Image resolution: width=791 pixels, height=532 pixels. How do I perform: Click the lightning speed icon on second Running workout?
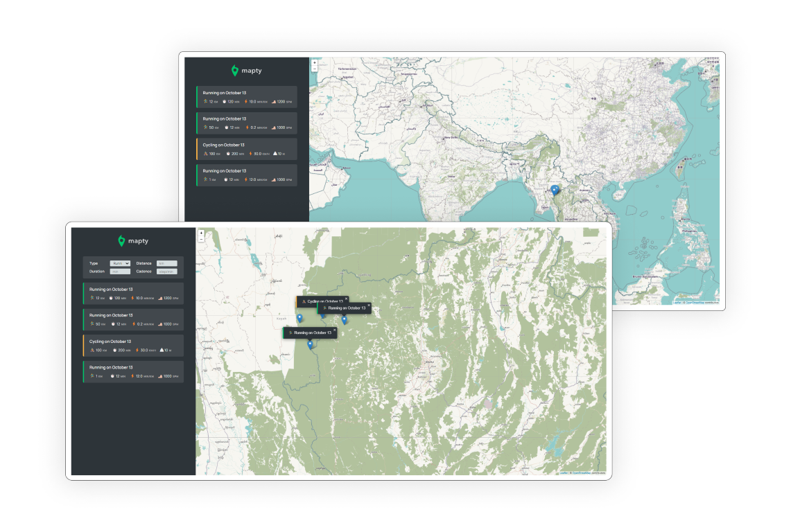tap(134, 322)
